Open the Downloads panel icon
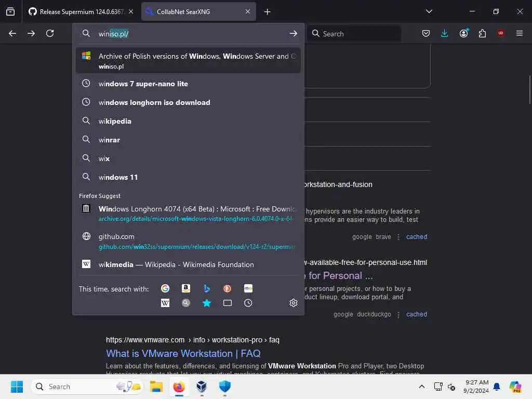532x399 pixels. pos(445,33)
